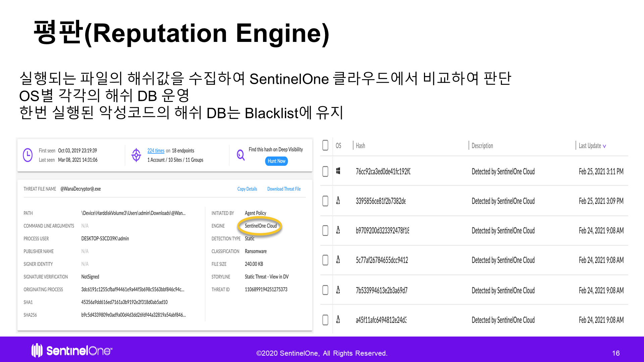Click the clock icon beside First seen
644x362 pixels.
coord(28,155)
